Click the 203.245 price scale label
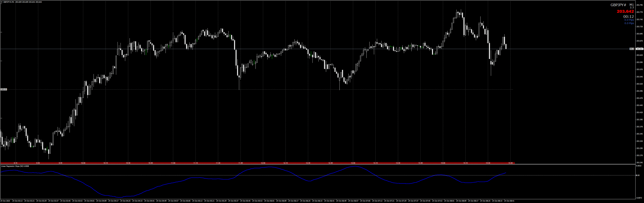This screenshot has height=203, width=644. (x=639, y=163)
